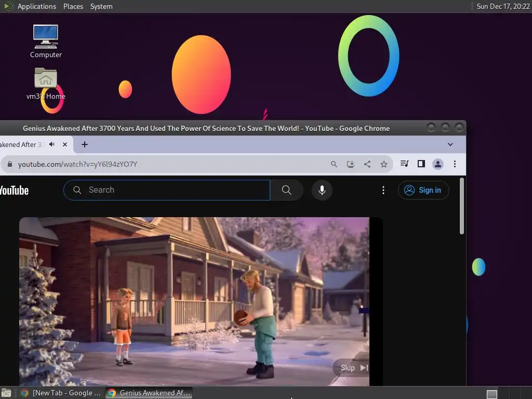Viewport: 532px width, 399px height.
Task: Open the Computer desktop icon
Action: (x=46, y=41)
